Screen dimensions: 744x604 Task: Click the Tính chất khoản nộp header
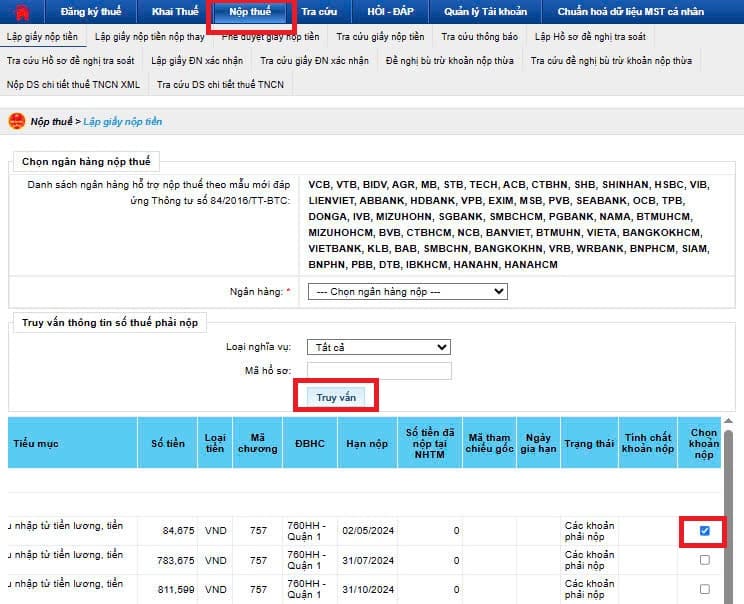click(648, 443)
